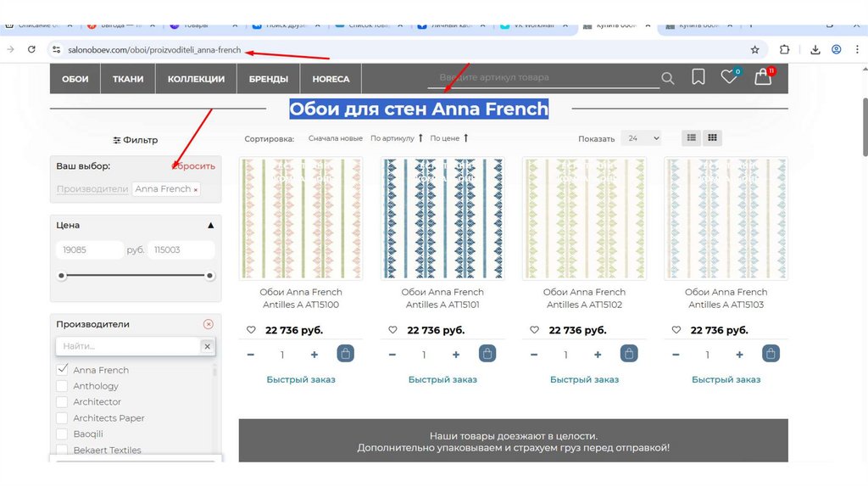Click Быстрый заказ for AT15102

point(585,379)
